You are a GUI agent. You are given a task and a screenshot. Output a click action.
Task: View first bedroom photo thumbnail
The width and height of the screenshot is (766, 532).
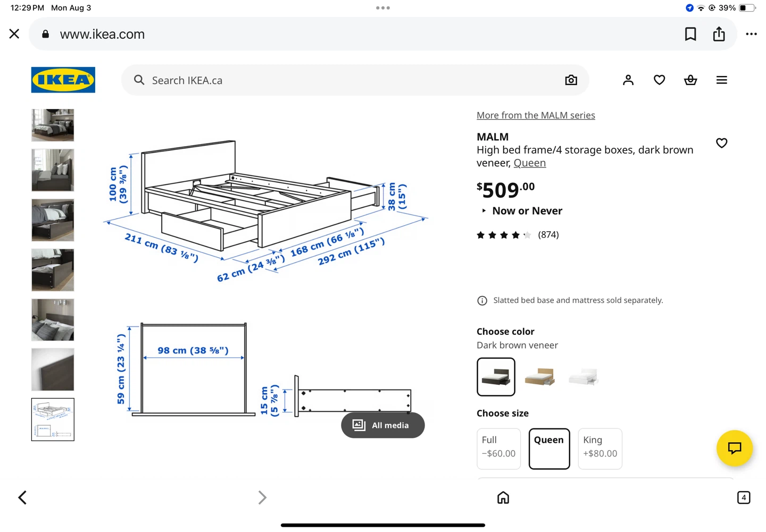point(53,125)
